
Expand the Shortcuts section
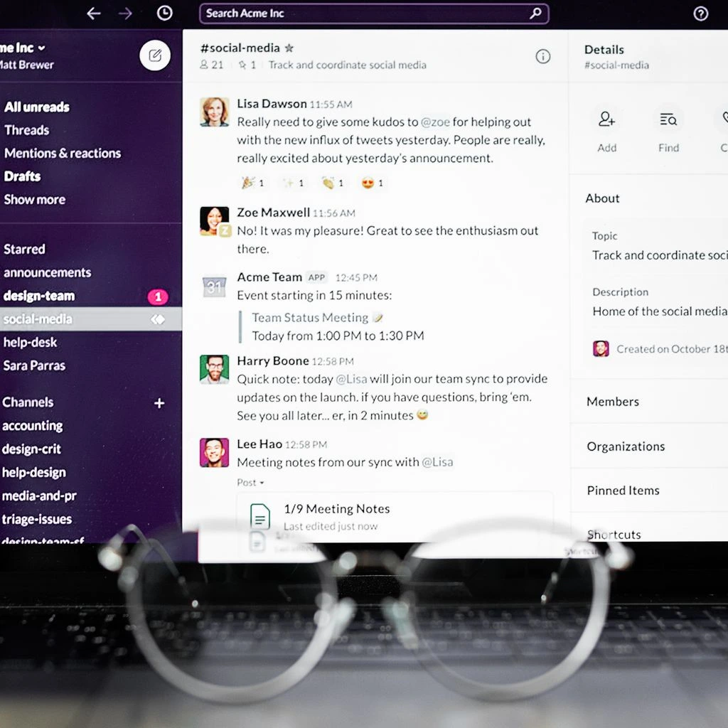coord(614,535)
